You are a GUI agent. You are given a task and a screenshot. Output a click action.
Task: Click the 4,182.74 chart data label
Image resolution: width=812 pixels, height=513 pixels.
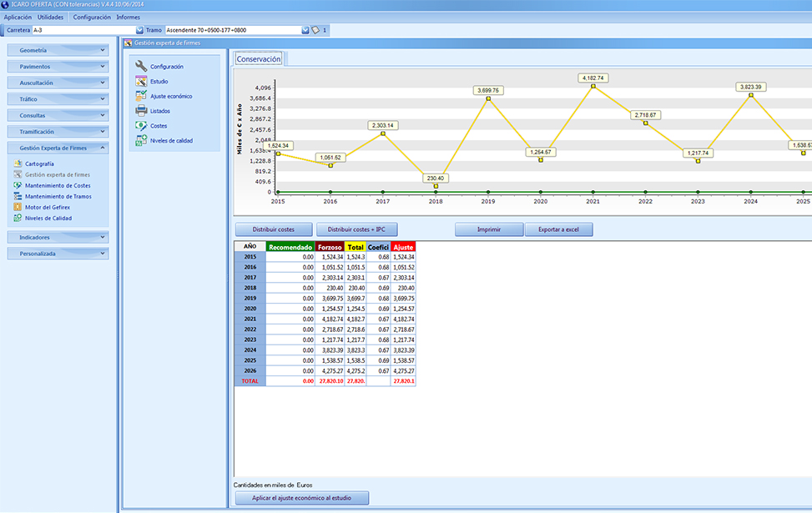(593, 78)
